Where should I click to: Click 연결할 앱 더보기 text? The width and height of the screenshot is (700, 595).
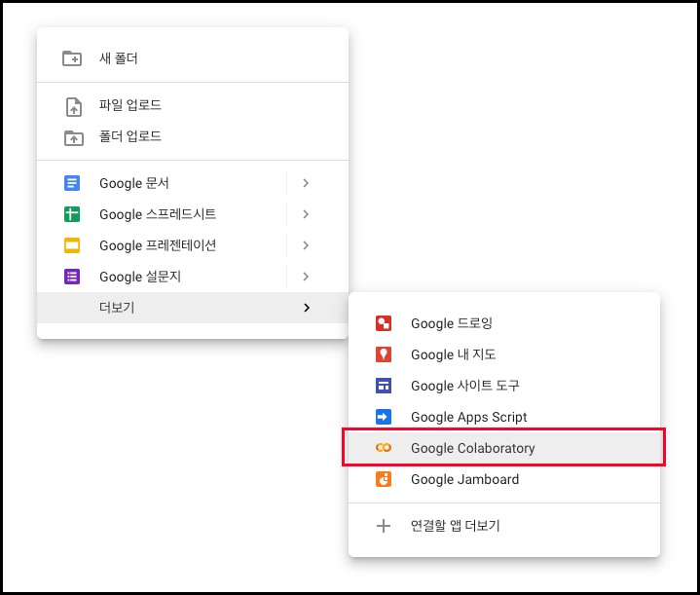pos(455,526)
